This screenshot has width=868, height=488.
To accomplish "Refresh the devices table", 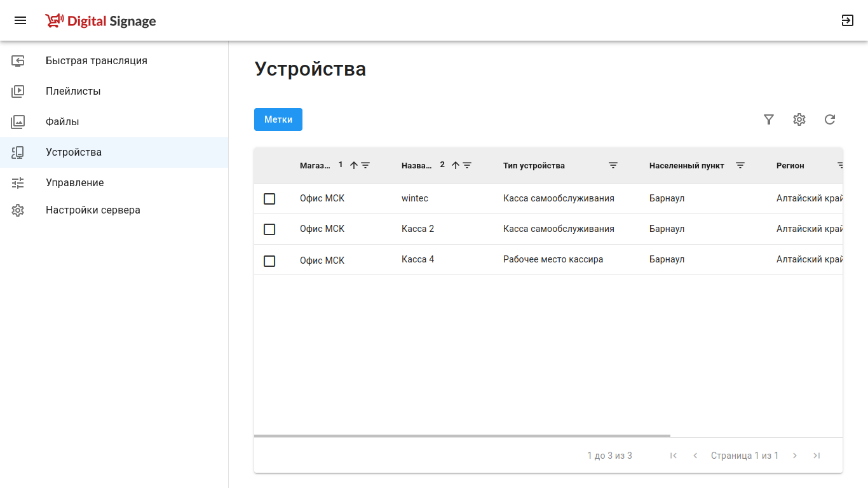I will click(x=830, y=119).
